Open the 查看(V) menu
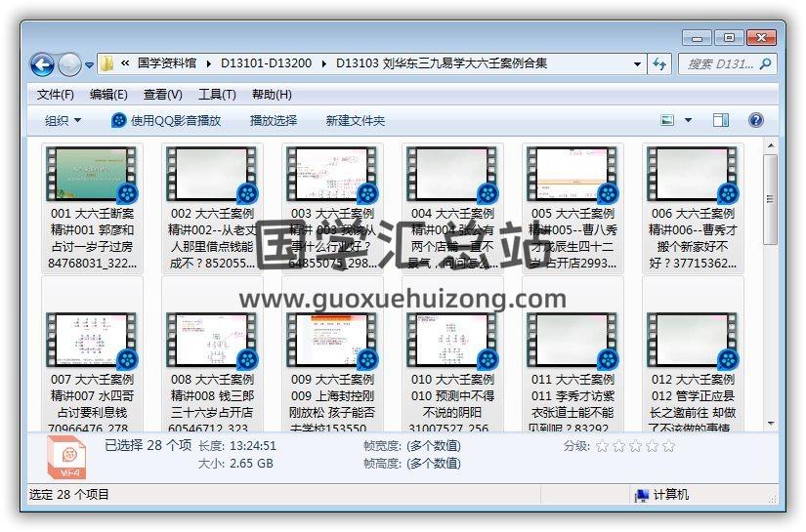 click(163, 95)
